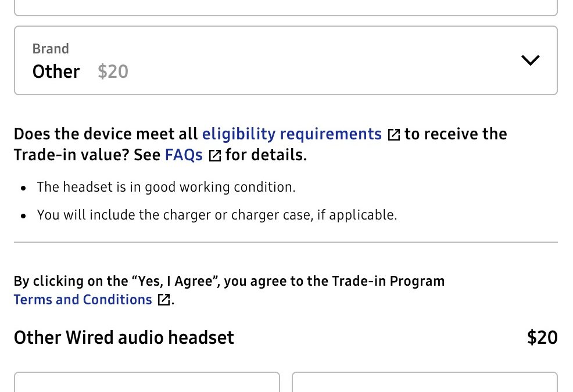The height and width of the screenshot is (392, 573).
Task: Select the "Other" value in Brand field
Action: point(56,71)
